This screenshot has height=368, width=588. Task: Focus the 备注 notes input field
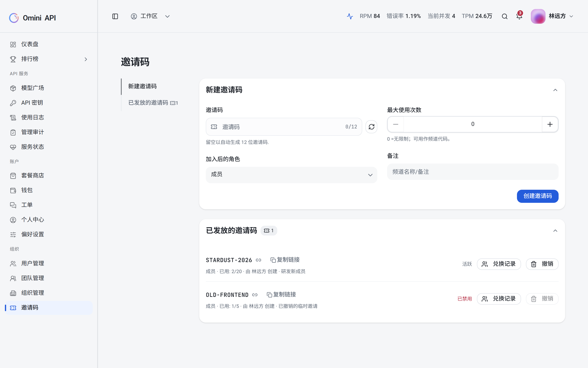click(473, 172)
